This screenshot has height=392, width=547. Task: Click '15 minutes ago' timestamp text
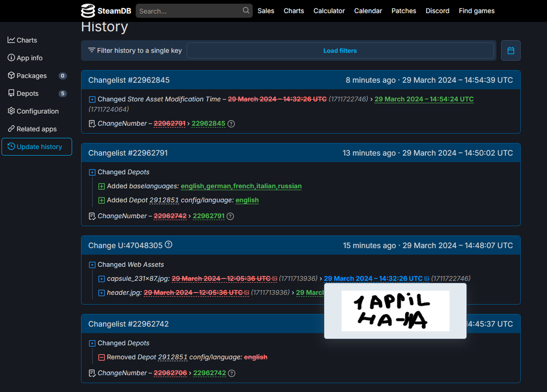point(369,245)
